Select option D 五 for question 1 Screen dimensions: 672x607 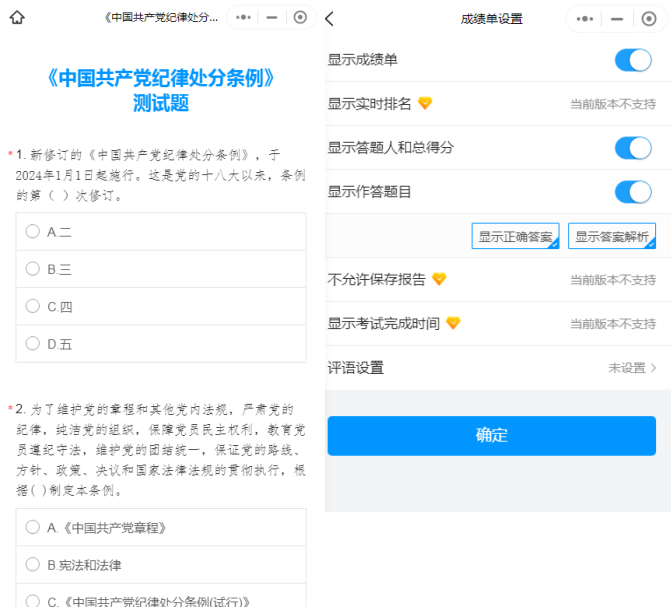tap(33, 344)
